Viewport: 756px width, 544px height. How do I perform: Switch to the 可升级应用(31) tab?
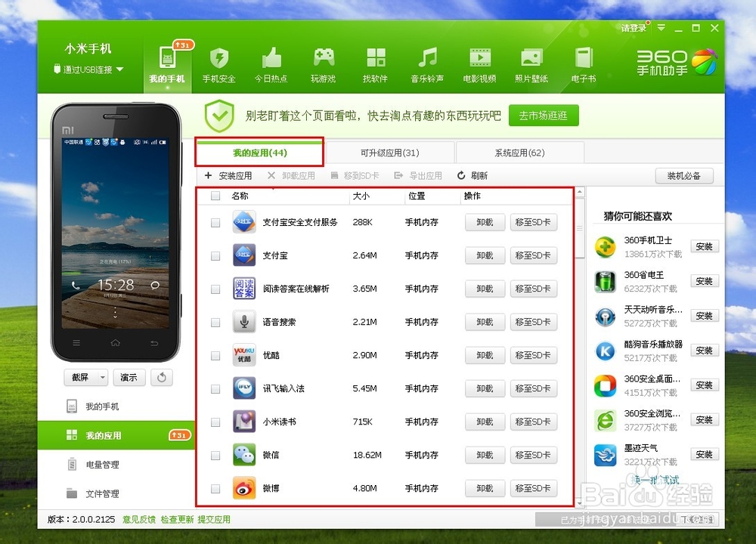(x=389, y=153)
